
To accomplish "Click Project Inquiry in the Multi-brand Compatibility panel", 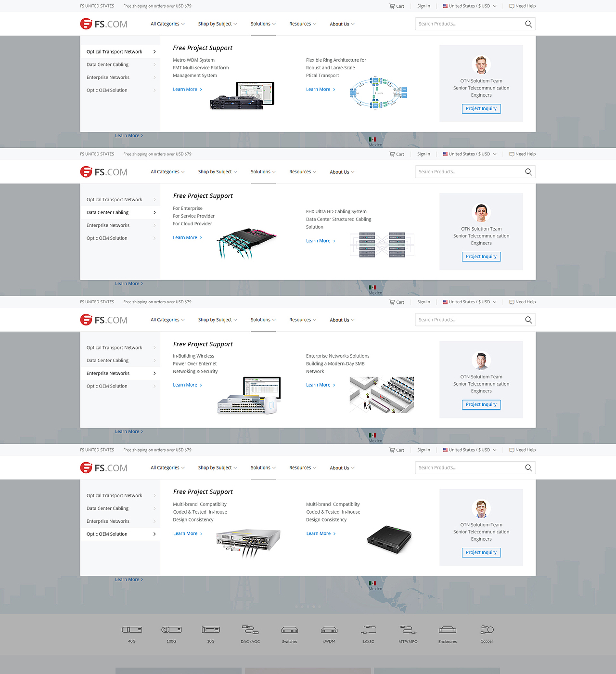I will point(481,553).
